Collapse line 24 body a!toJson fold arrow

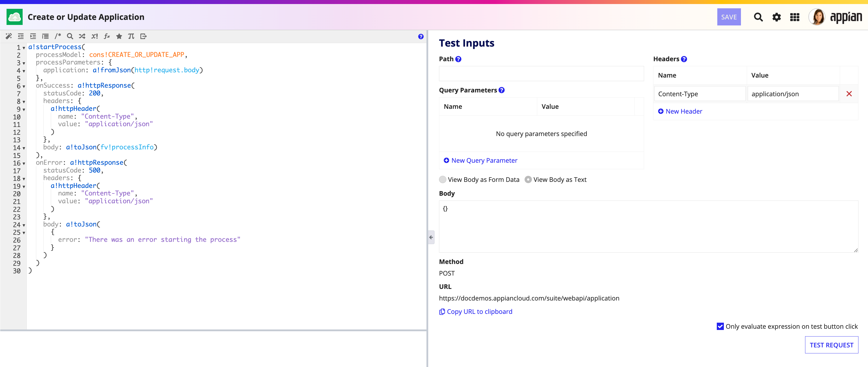point(24,225)
